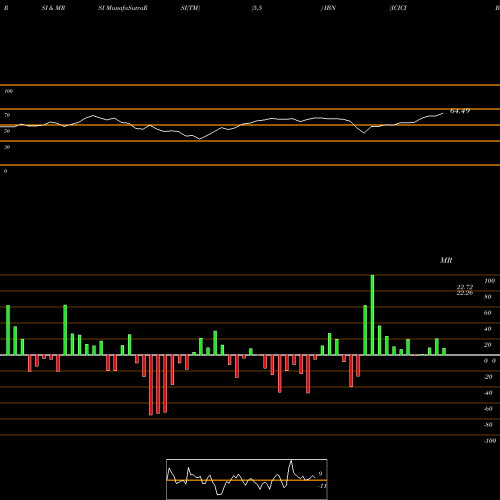Click the 40 label on MR axis
500x500 pixels.
[x=488, y=329]
